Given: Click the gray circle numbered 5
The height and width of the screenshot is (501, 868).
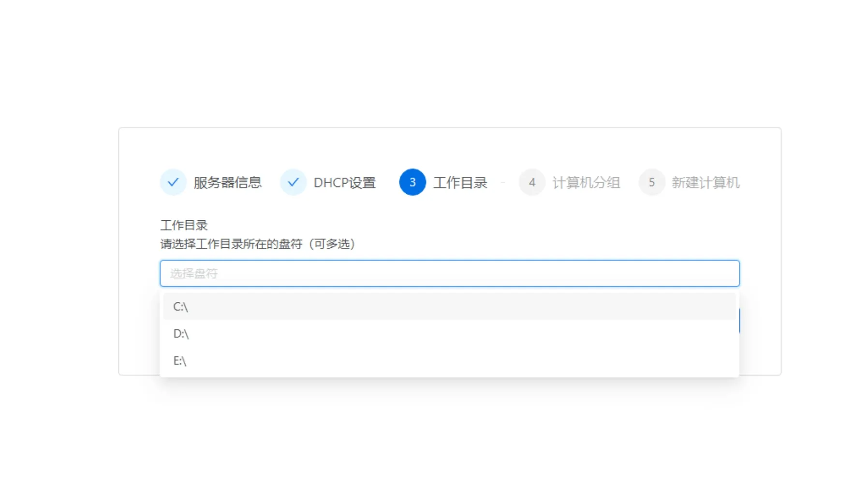Looking at the screenshot, I should tap(651, 182).
